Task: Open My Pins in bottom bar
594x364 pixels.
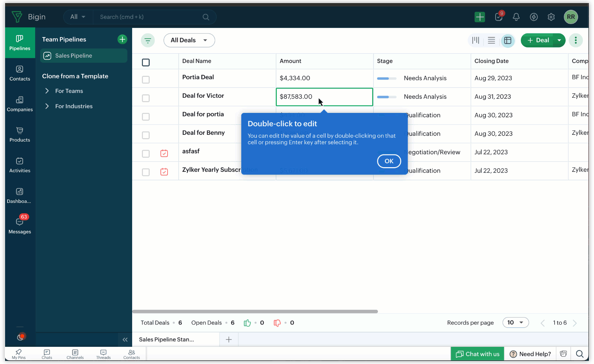Action: point(19,354)
